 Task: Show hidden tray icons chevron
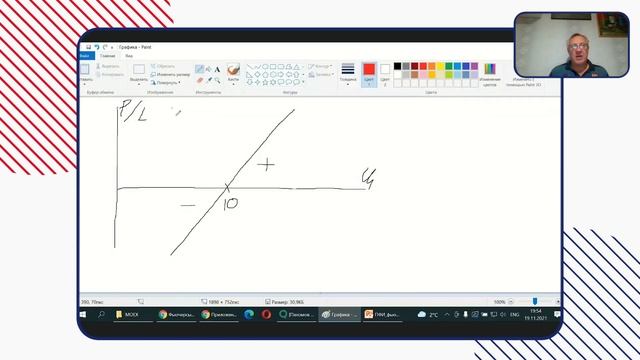click(447, 315)
